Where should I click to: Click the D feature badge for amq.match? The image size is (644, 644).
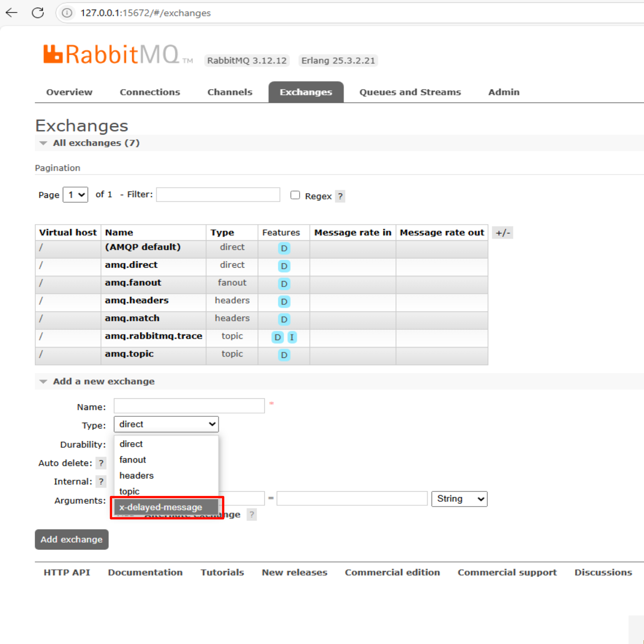tap(284, 319)
